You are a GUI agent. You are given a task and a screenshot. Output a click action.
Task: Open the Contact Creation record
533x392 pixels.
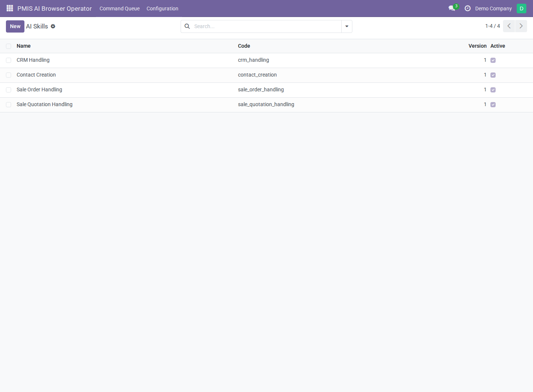click(x=36, y=75)
